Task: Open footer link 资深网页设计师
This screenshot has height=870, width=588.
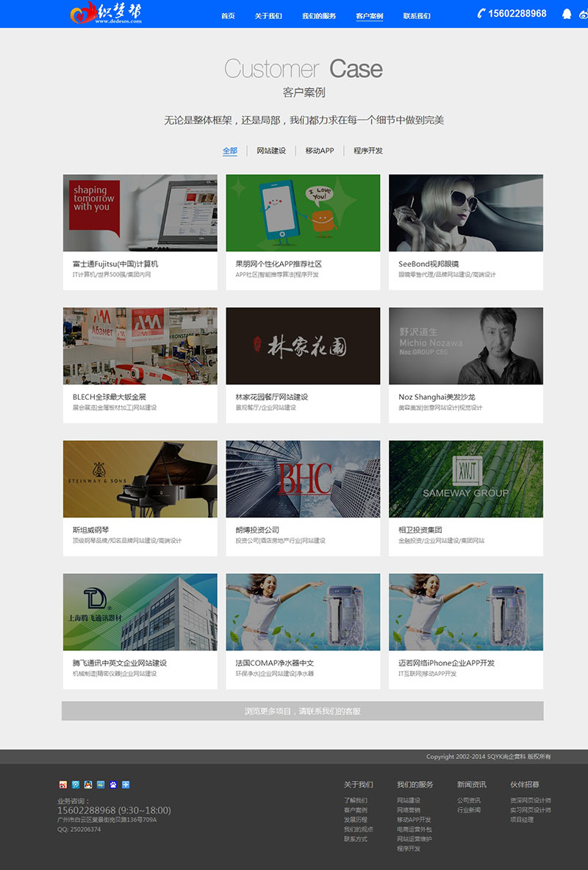Action: coord(531,801)
